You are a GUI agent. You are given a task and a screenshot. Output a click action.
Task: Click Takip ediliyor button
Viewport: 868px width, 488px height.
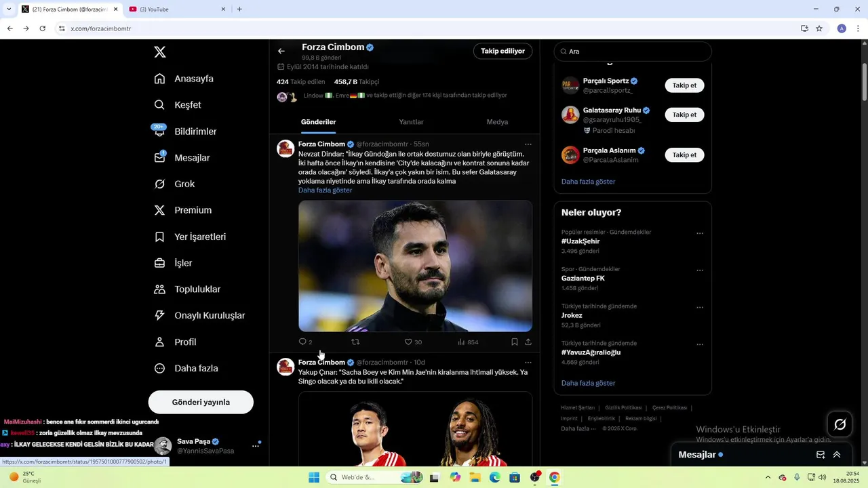[x=502, y=51]
